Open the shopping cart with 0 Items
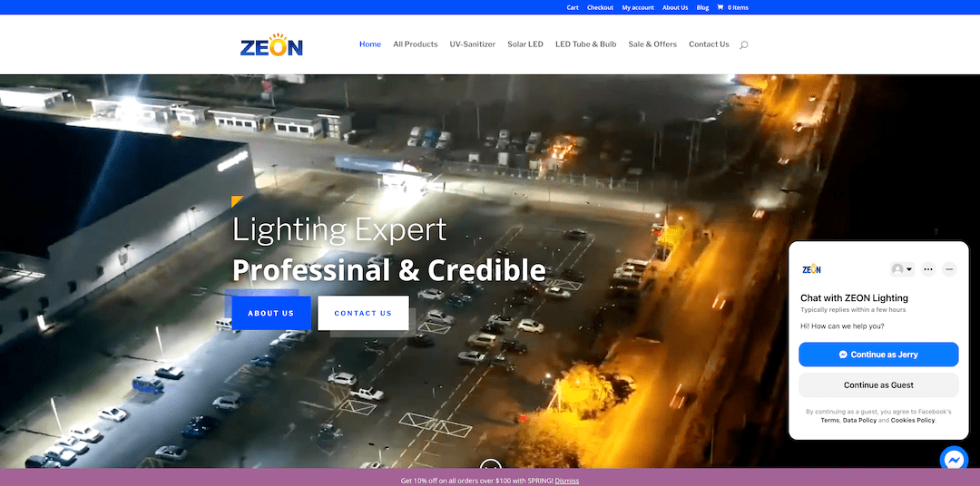The height and width of the screenshot is (486, 980). (732, 7)
